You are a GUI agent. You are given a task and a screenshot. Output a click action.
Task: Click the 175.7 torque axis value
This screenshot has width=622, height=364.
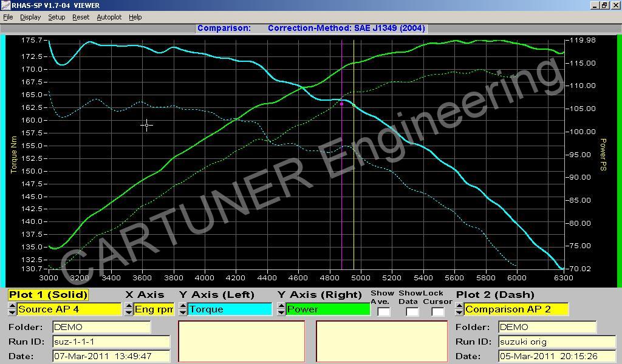32,40
